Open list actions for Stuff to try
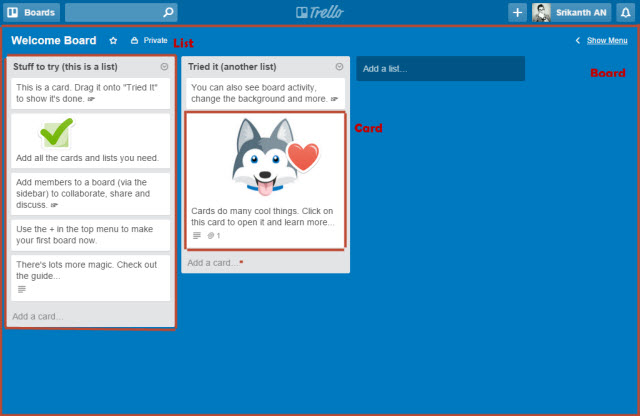Screen dimensions: 640x416 pyautogui.click(x=164, y=67)
